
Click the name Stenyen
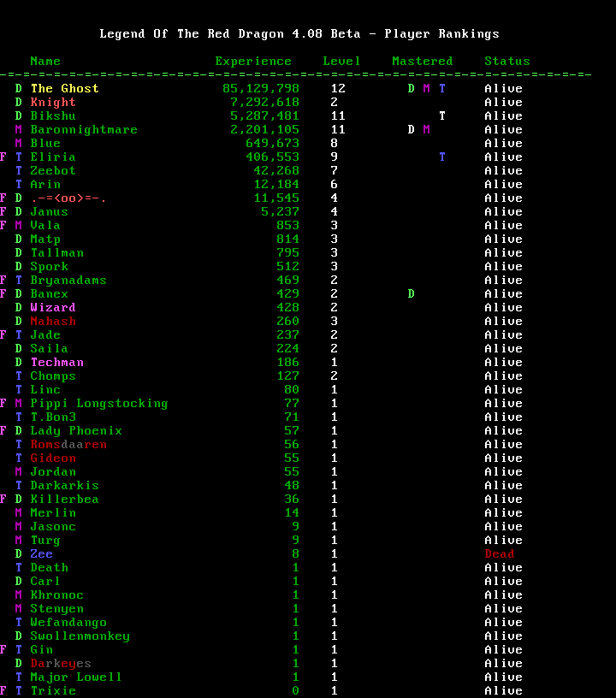coord(57,609)
